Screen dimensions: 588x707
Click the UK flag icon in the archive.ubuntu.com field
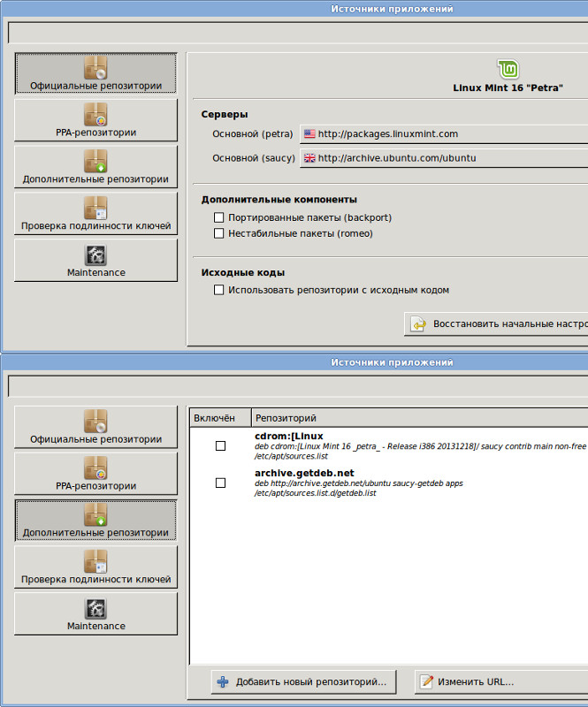pyautogui.click(x=309, y=158)
